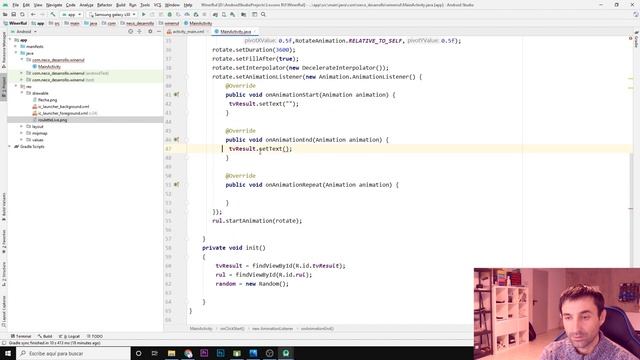Click the Android Studio taskbar icon
The width and height of the screenshot is (640, 360).
coord(286,353)
